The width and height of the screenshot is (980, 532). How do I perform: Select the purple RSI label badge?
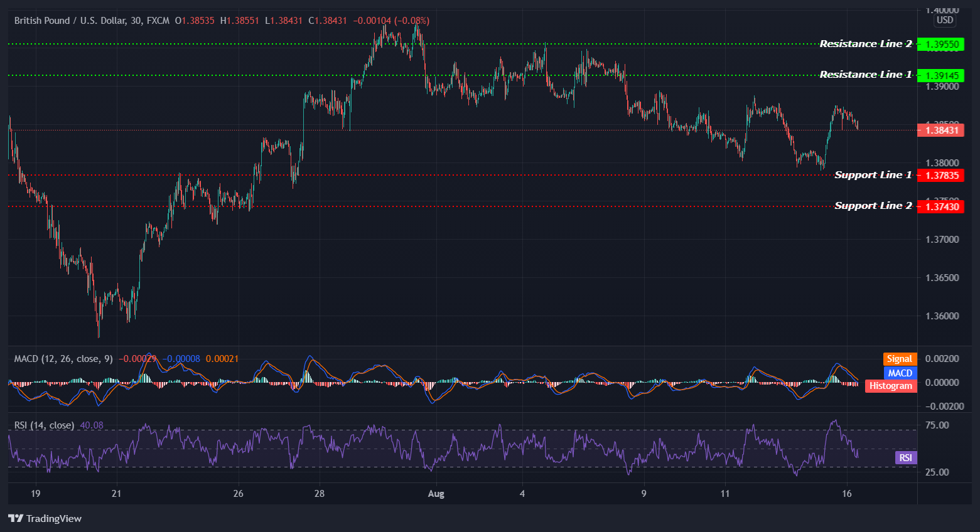point(905,457)
